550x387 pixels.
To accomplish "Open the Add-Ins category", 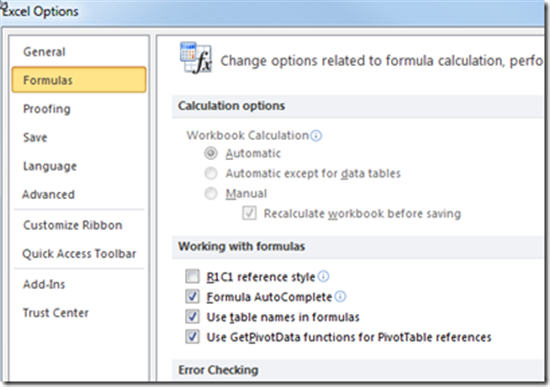I will pos(44,284).
